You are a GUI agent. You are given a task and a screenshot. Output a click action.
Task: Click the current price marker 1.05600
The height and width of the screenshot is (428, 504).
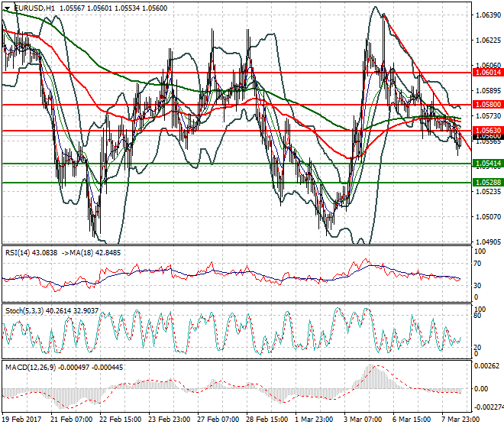488,137
